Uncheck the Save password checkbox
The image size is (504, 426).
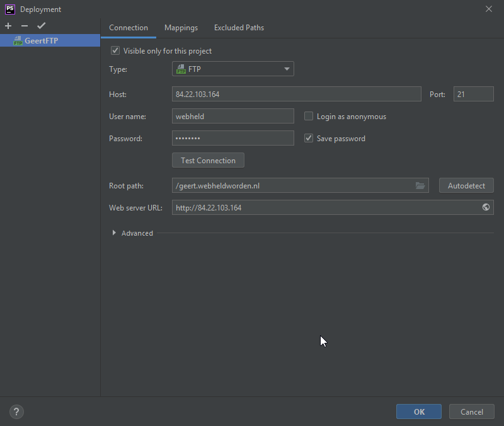(x=309, y=139)
